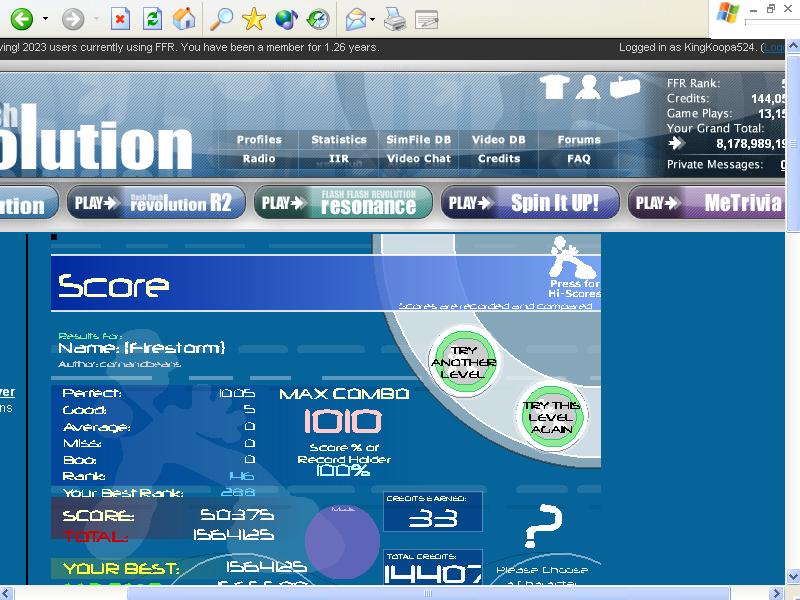Go to the Forums menu link
800x600 pixels.
[579, 139]
